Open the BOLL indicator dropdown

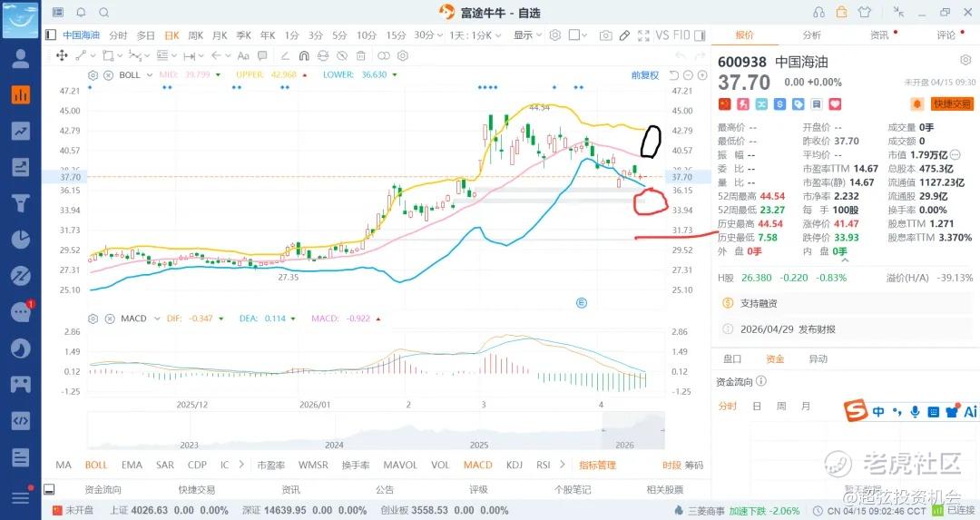[x=150, y=75]
